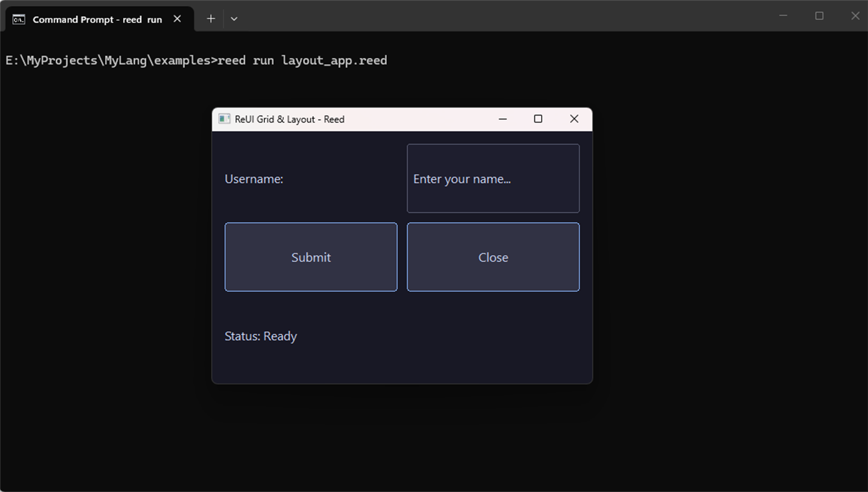Click the Submit button
This screenshot has width=868, height=492.
[x=311, y=257]
